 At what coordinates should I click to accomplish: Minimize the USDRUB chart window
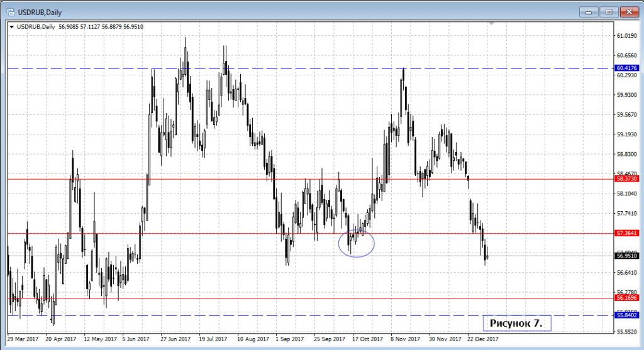[x=589, y=11]
